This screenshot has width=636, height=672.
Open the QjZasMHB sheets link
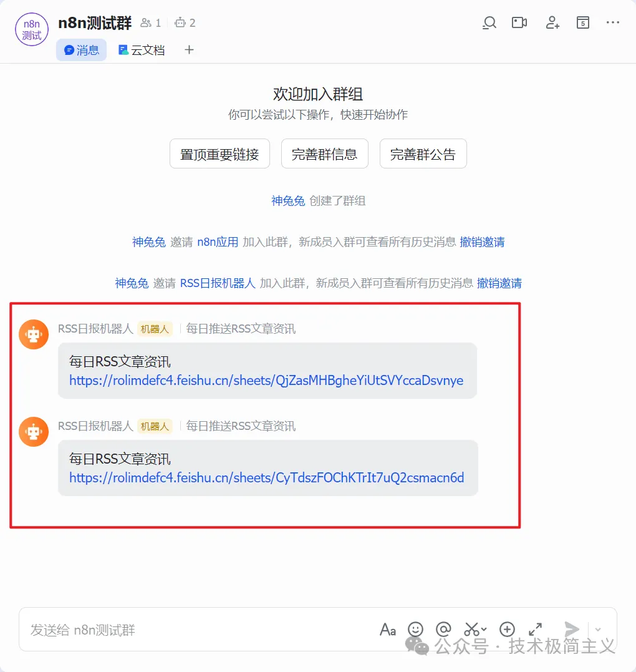coord(266,381)
